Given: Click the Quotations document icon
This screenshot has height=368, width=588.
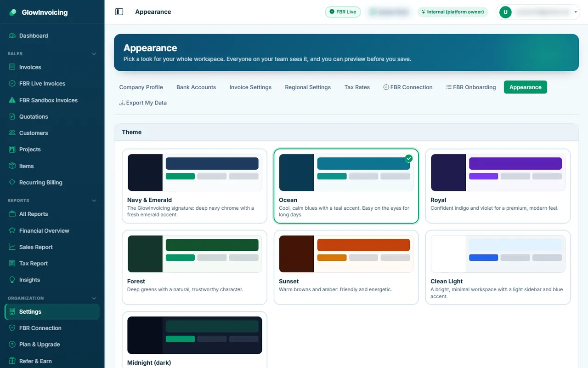Looking at the screenshot, I should pyautogui.click(x=12, y=117).
